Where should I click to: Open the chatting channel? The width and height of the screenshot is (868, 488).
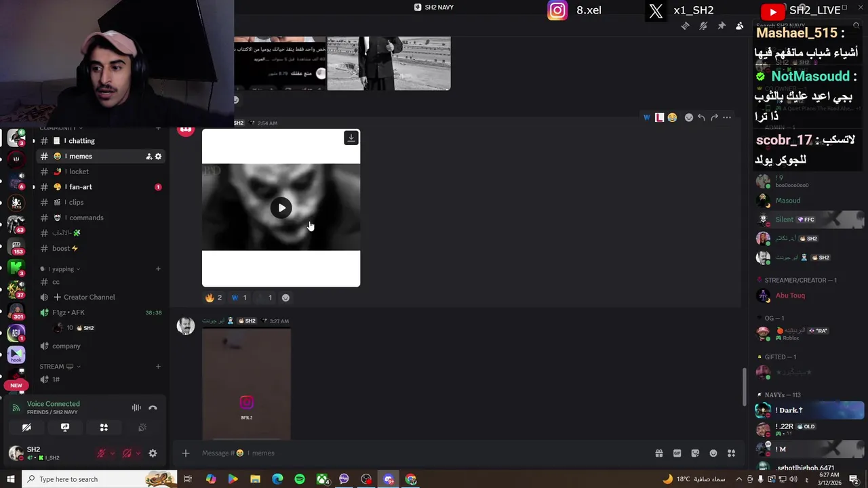[102, 141]
